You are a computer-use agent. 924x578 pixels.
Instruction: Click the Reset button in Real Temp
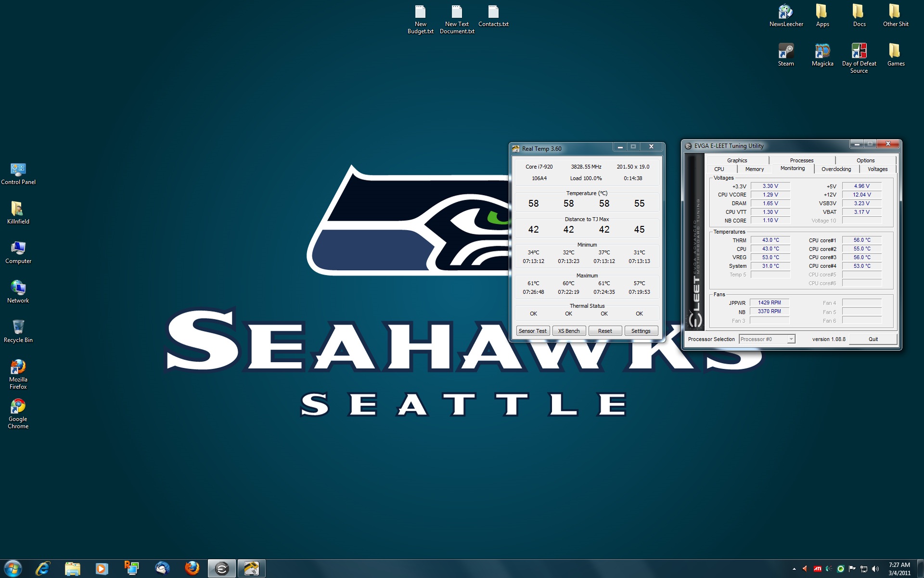click(605, 331)
